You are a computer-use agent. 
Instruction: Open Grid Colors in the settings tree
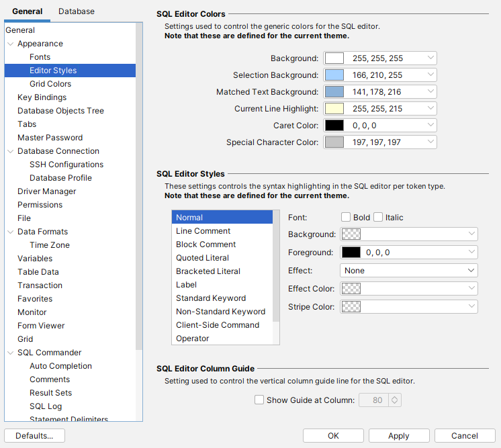click(x=50, y=84)
